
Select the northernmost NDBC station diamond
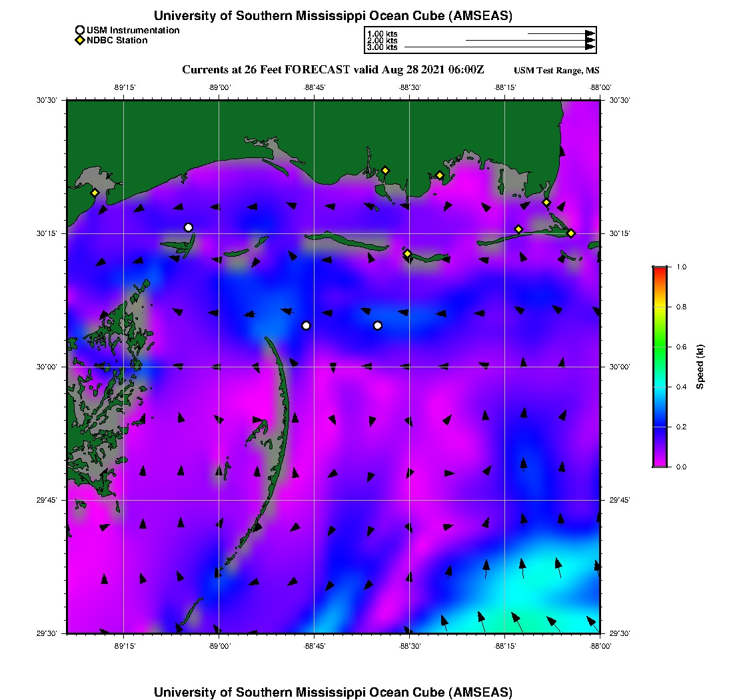pyautogui.click(x=385, y=170)
